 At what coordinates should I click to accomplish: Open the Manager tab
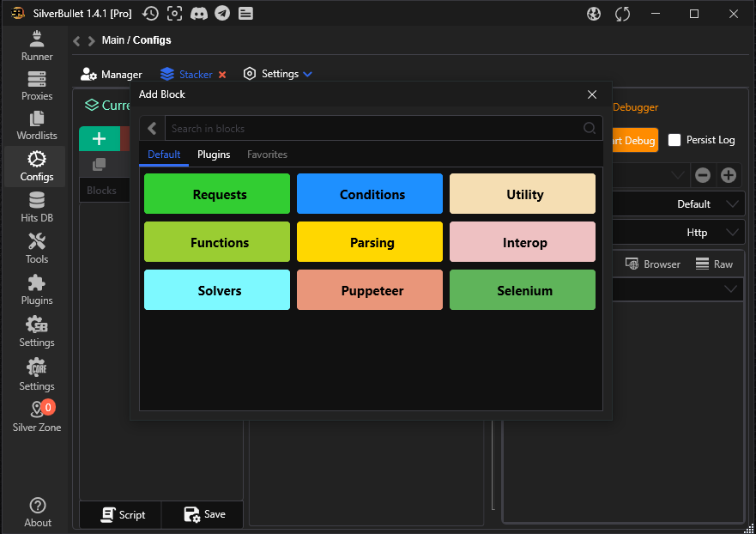(112, 75)
